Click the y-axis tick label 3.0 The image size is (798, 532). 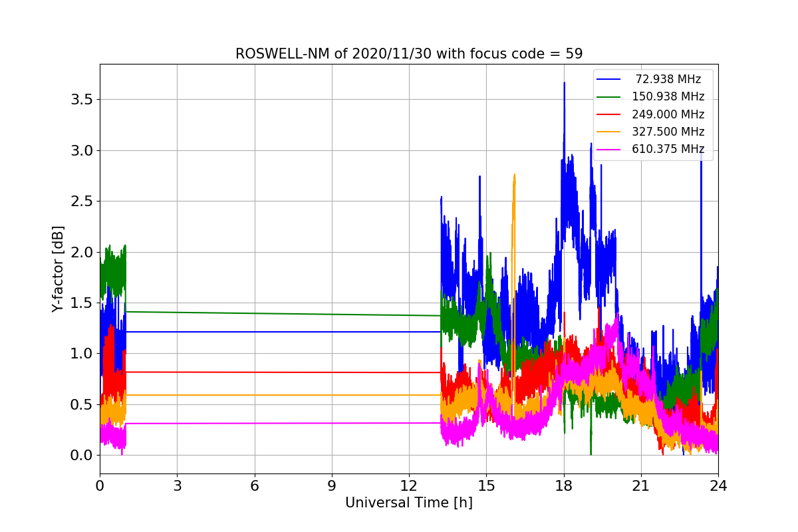(81, 150)
